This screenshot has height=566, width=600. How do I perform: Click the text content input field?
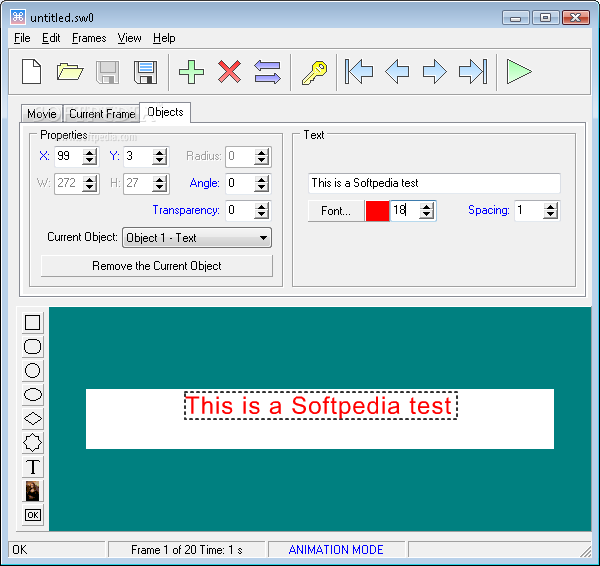(434, 183)
